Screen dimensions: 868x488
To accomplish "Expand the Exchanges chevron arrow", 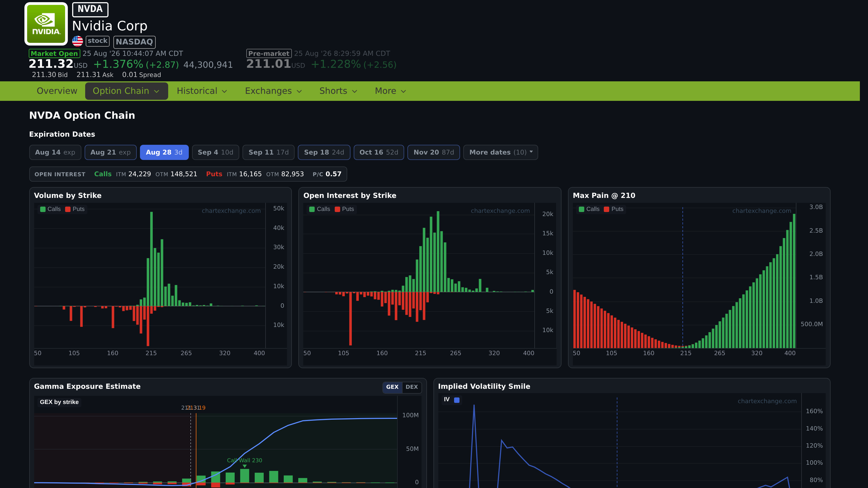I will 299,91.
